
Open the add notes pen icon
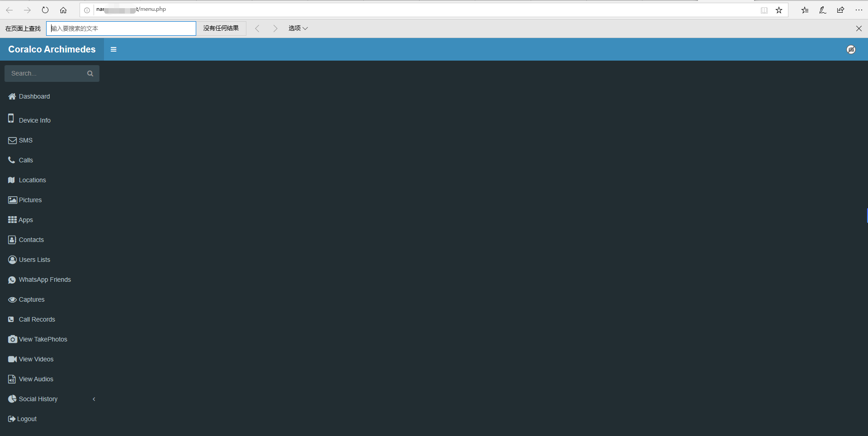coord(823,10)
